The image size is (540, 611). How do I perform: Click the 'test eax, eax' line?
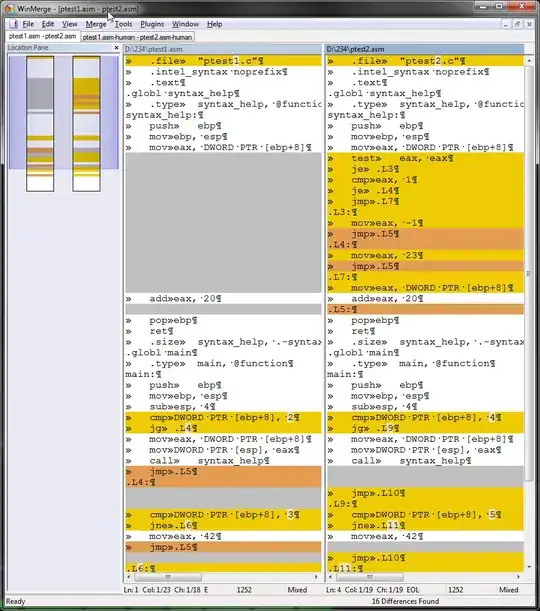pos(425,158)
